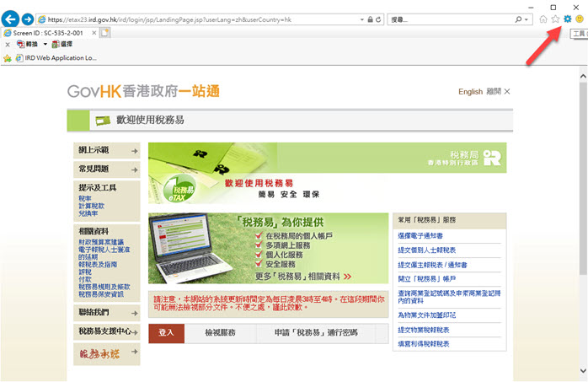
Task: Select the 'Screen ID : SC-535-2-001' tab
Action: 48,33
